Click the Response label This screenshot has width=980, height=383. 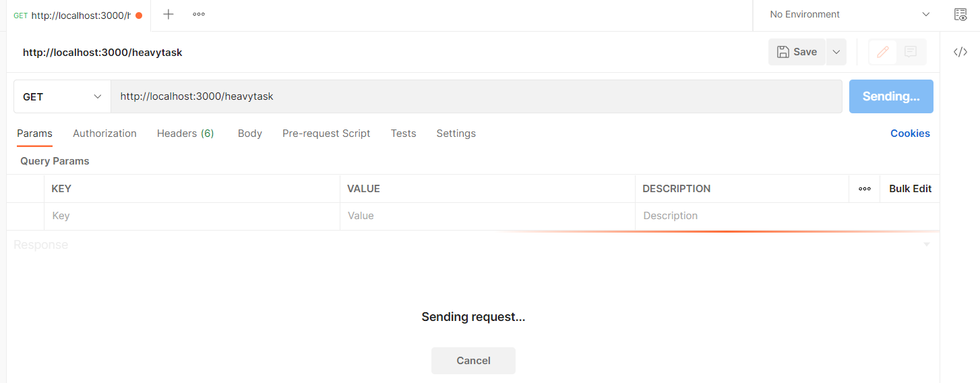pyautogui.click(x=40, y=245)
